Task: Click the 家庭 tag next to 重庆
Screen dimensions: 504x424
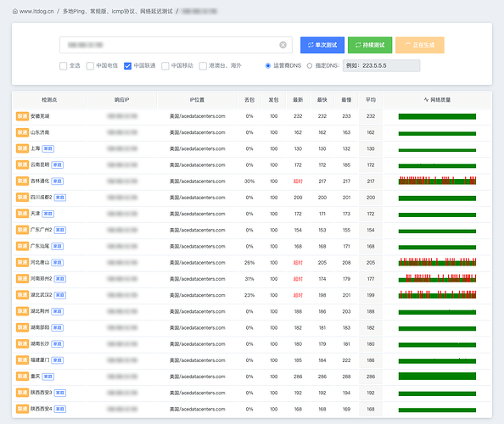Action: tap(48, 377)
